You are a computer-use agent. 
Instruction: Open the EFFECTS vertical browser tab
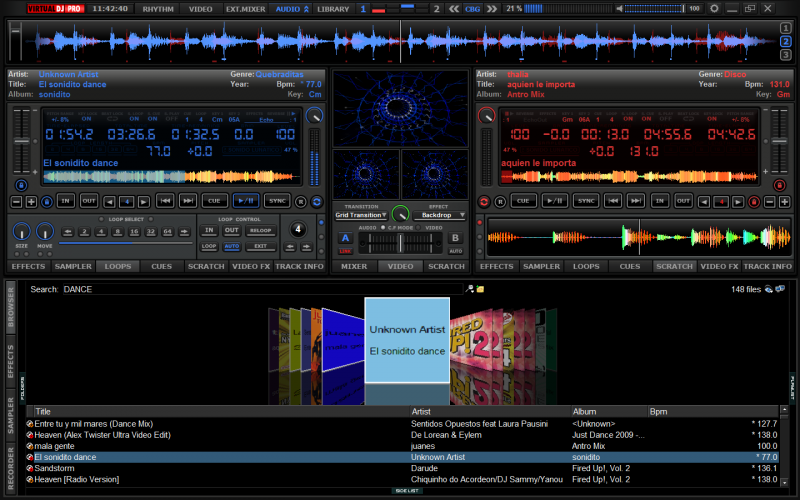(10, 361)
